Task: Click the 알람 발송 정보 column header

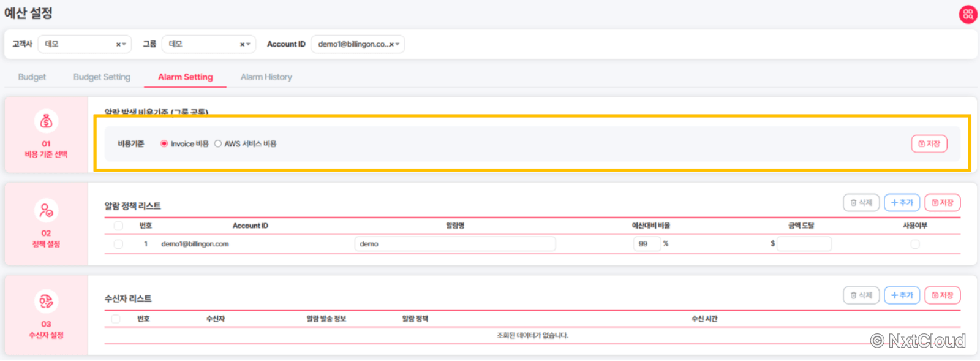Action: 326,319
